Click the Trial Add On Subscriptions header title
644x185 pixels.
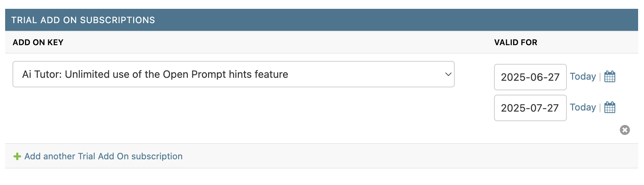83,20
